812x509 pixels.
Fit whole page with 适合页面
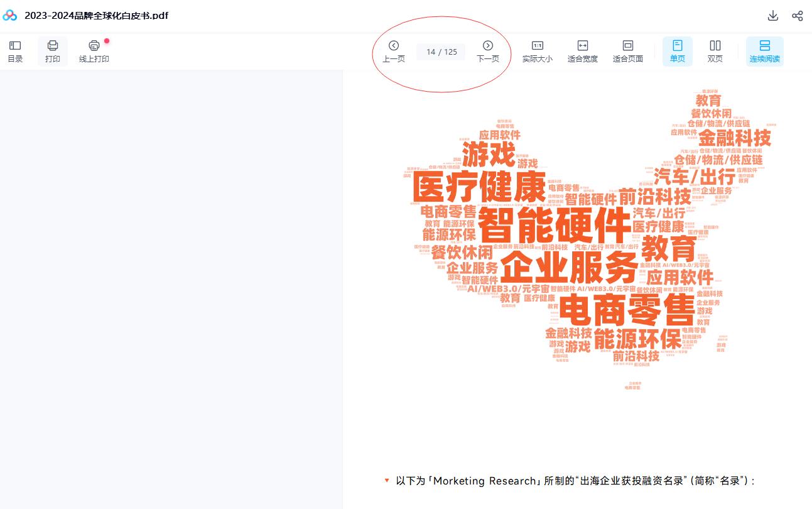point(628,51)
